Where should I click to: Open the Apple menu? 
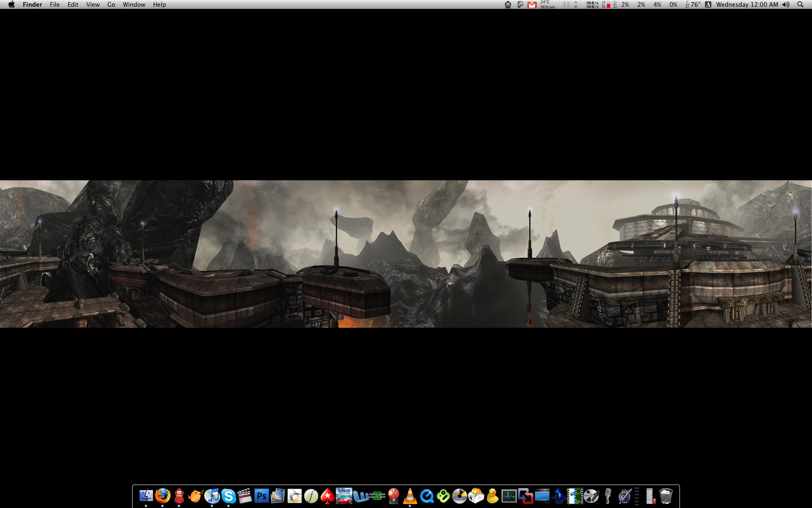pyautogui.click(x=11, y=5)
